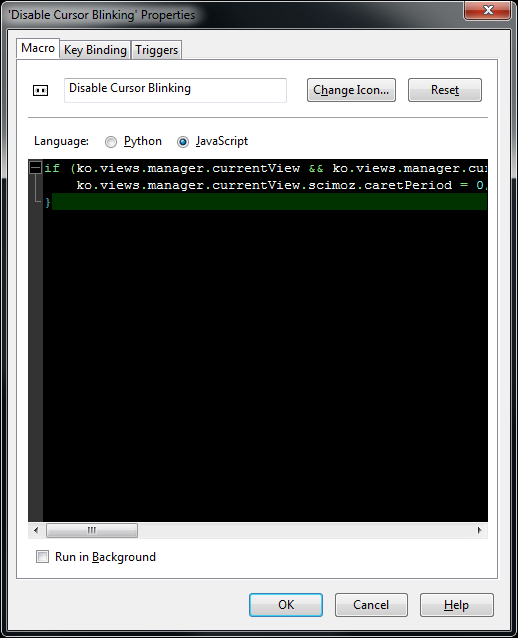Screen dimensions: 518x638
Task: Switch to the Key Binding tab
Action: tap(95, 50)
